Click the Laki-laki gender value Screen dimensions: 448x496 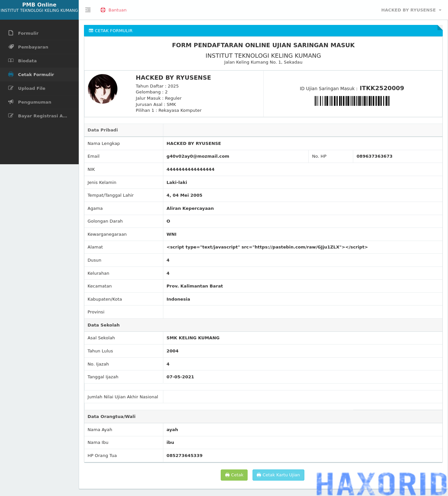[x=177, y=183]
